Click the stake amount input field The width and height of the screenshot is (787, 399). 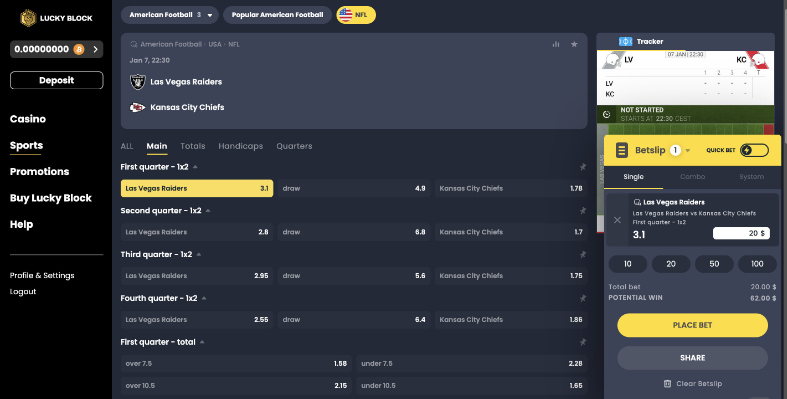[741, 233]
